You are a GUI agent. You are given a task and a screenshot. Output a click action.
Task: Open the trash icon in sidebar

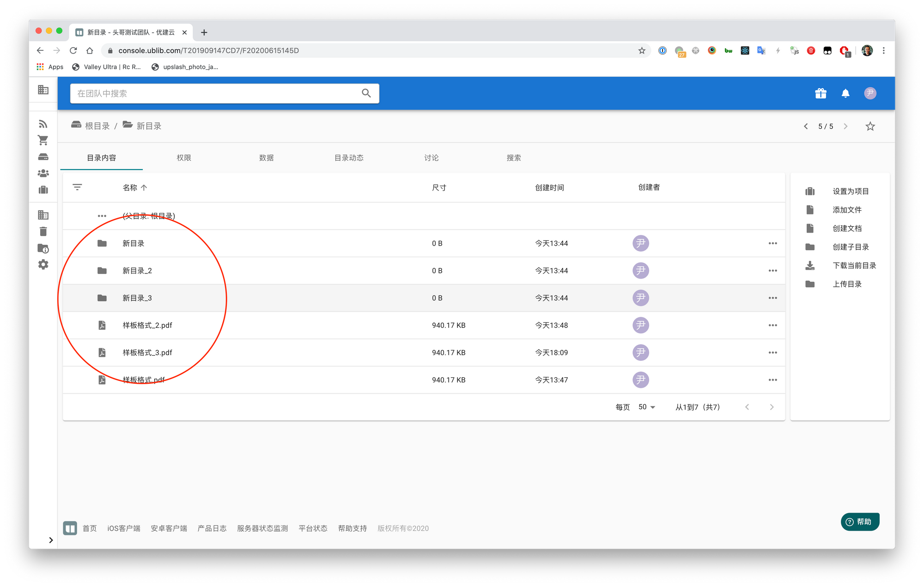click(43, 231)
